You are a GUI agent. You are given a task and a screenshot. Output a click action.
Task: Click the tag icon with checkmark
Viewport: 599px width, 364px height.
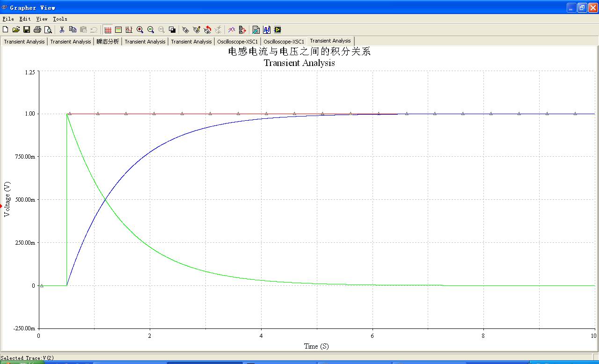click(x=197, y=30)
